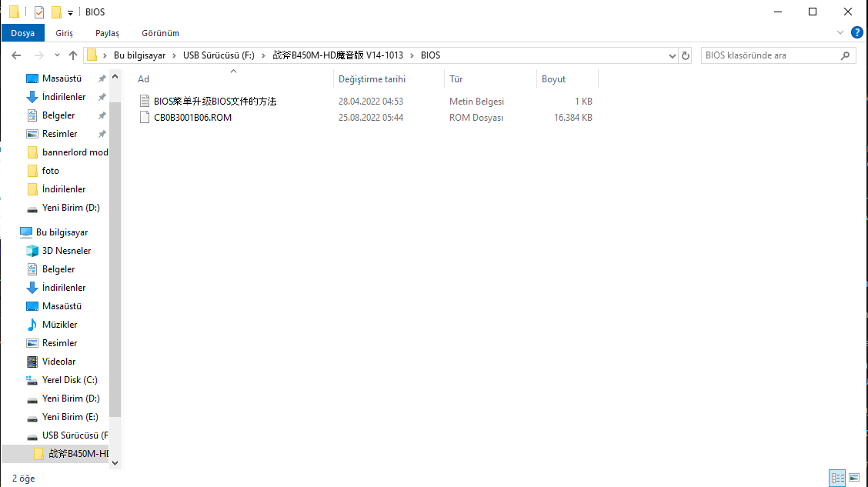Open Yerel Disk (C:)

(x=70, y=379)
